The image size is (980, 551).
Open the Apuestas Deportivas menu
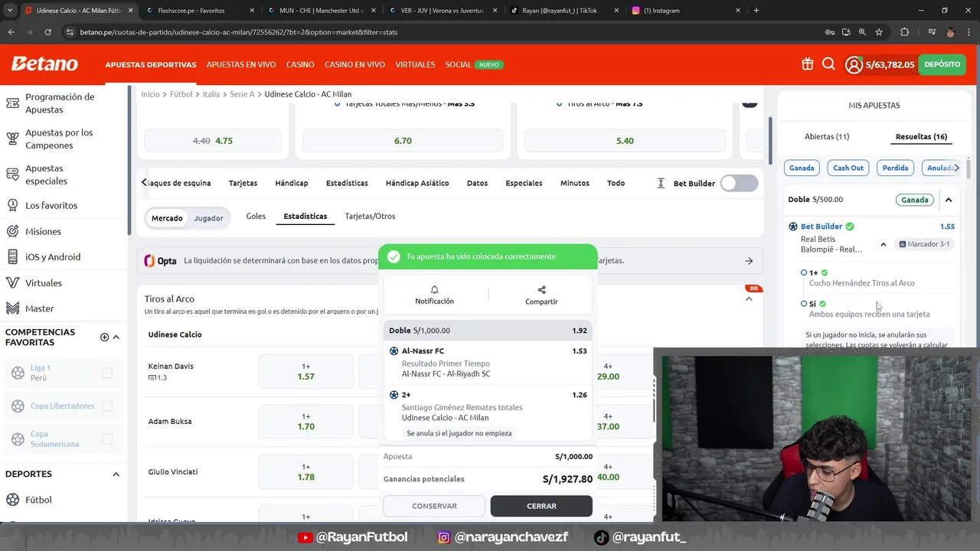pos(151,65)
